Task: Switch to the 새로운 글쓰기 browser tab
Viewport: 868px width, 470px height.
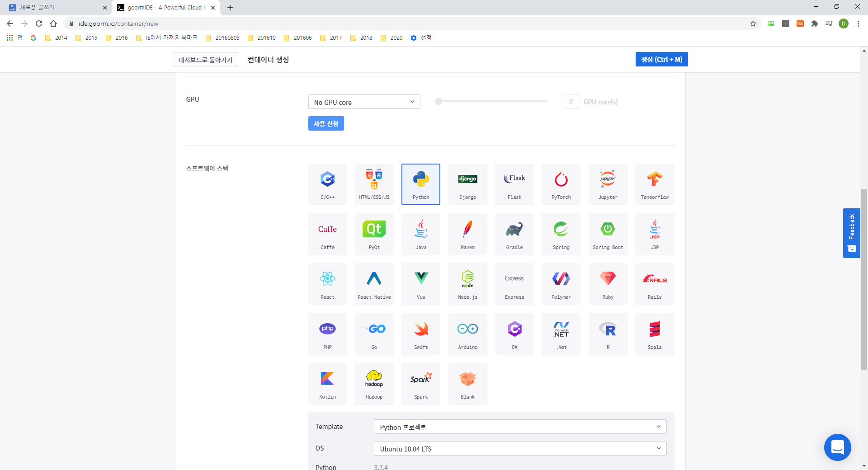Action: pyautogui.click(x=54, y=8)
